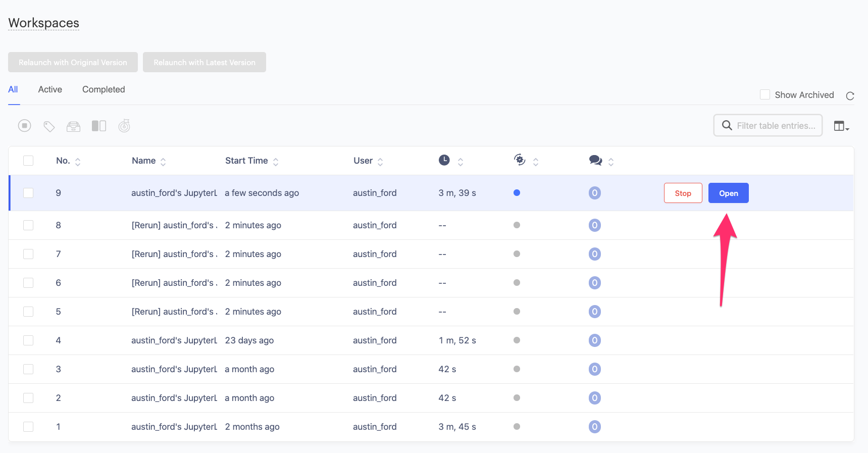The height and width of the screenshot is (453, 868).
Task: Check the checkbox for workspace 5
Action: pos(28,312)
